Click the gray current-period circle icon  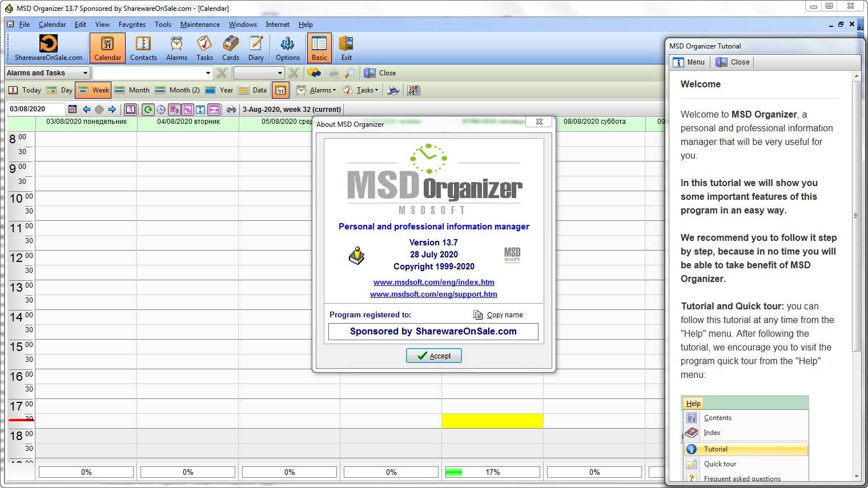coord(99,109)
